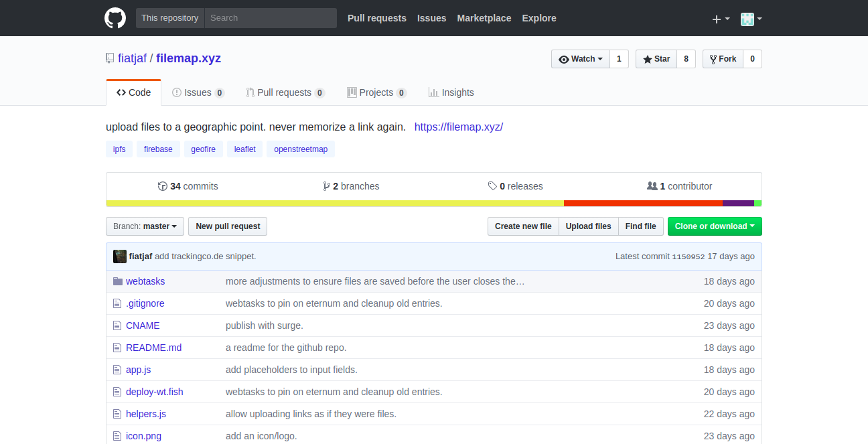This screenshot has height=444, width=868.
Task: Open the webtasks folder
Action: point(145,281)
